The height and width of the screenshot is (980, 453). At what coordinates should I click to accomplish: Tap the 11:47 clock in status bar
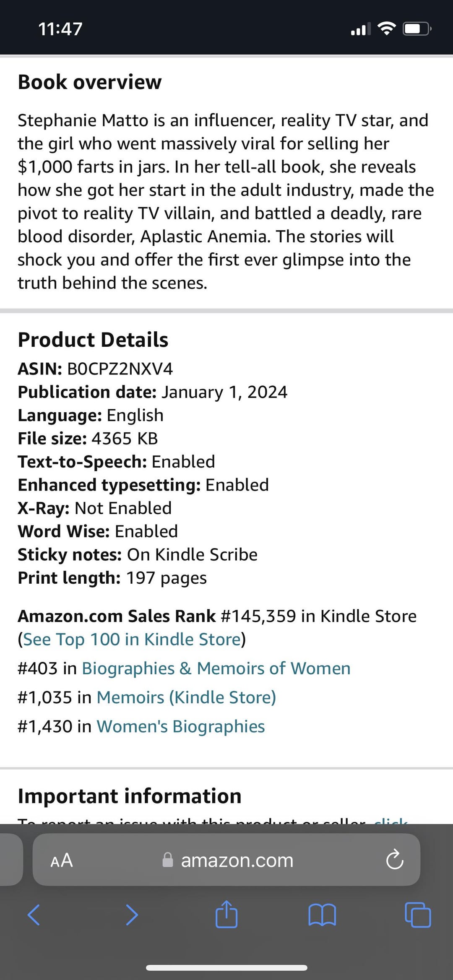60,29
